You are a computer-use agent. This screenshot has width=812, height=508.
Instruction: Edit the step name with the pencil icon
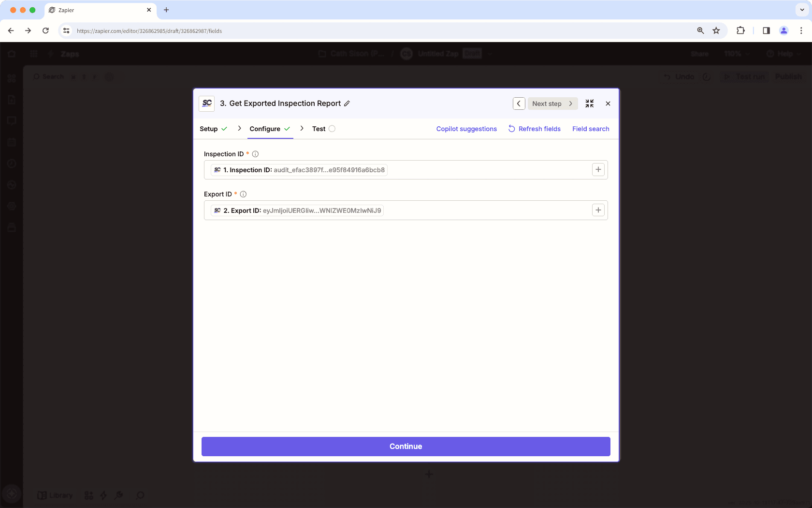(x=348, y=103)
